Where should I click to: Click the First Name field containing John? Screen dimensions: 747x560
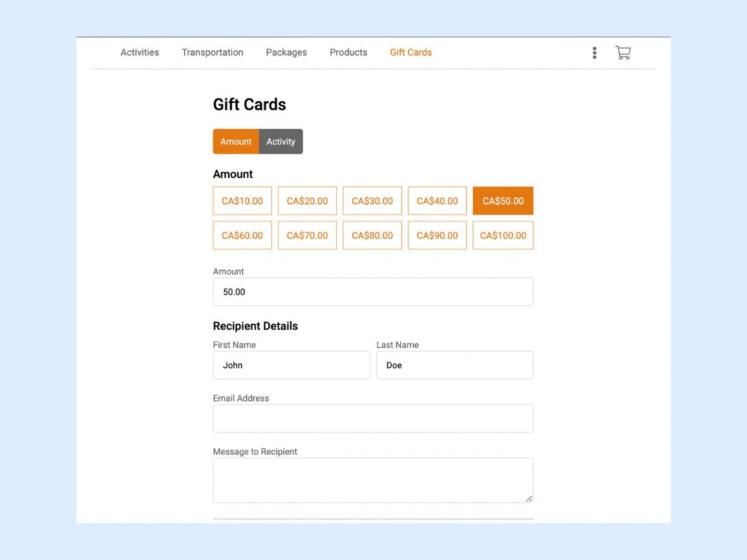pos(291,365)
